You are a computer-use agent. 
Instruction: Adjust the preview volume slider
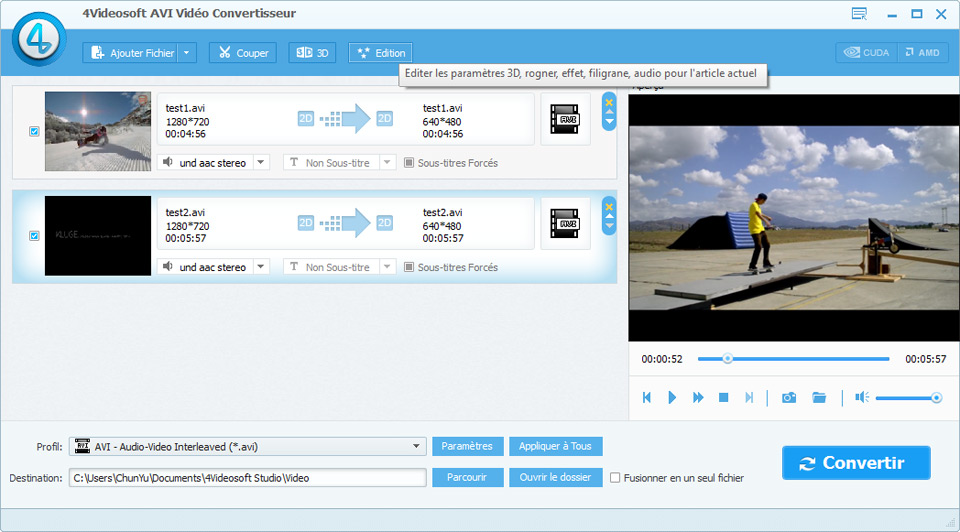coord(906,398)
